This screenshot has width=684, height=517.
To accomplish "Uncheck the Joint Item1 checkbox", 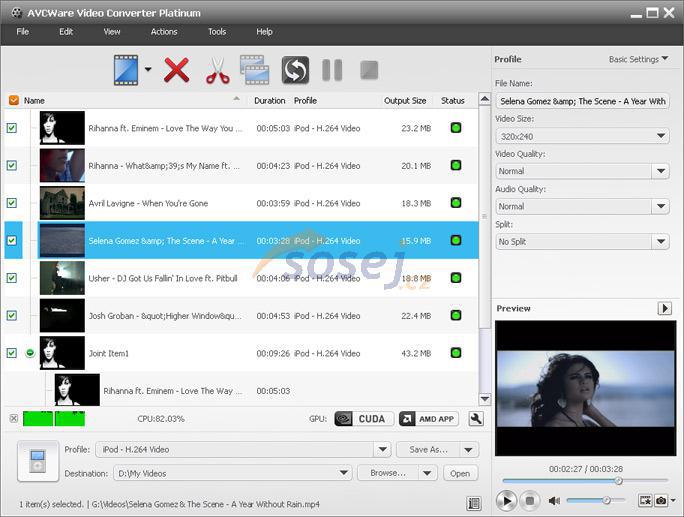I will 12,353.
